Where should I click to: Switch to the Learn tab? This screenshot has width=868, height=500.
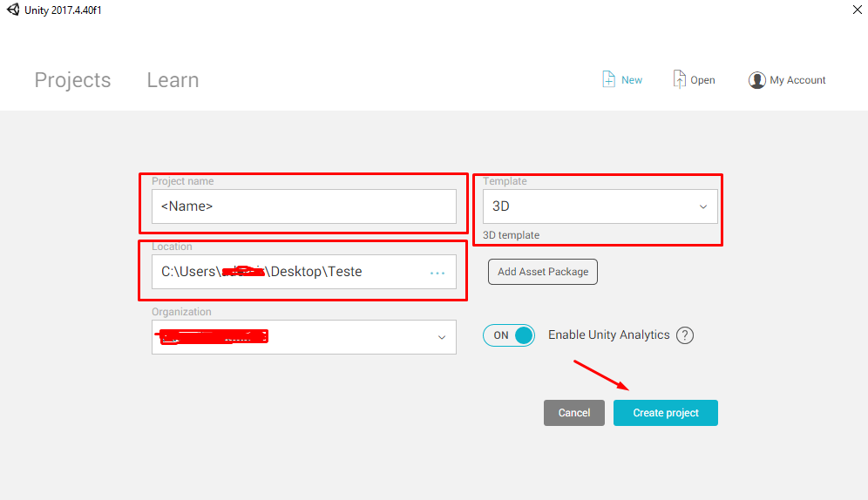pyautogui.click(x=173, y=80)
